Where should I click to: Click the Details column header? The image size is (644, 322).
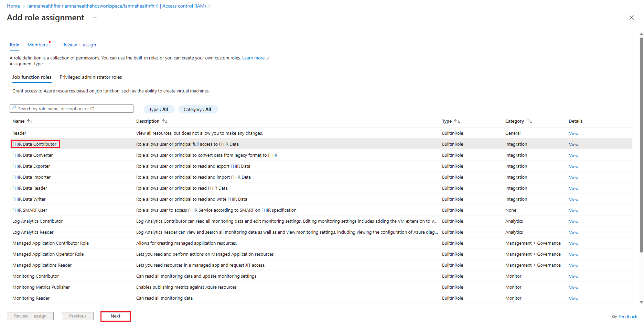[576, 121]
